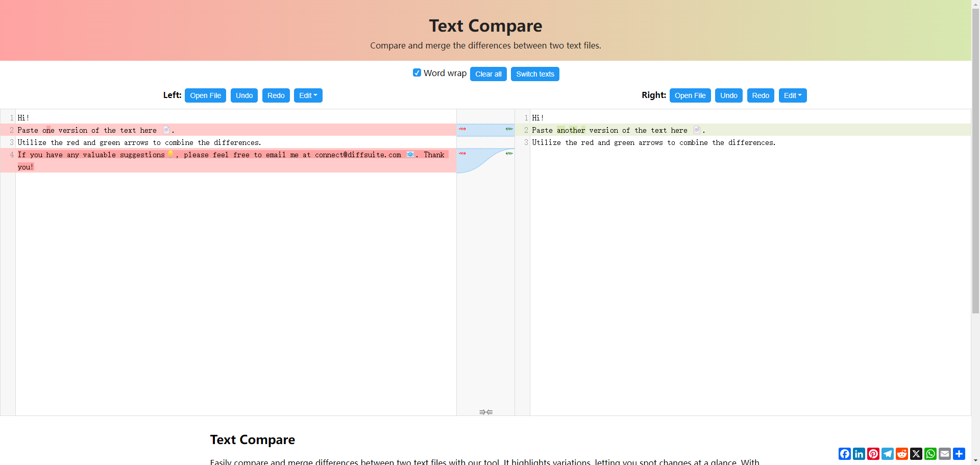Pull line 2 change from right using green arrow
980x465 pixels.
pos(508,129)
